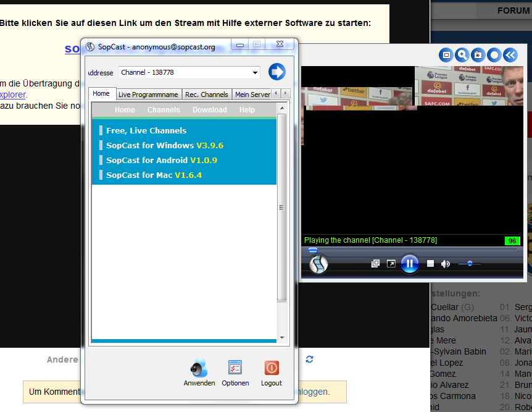
Task: Stop the stream with the square stop button
Action: click(x=430, y=264)
